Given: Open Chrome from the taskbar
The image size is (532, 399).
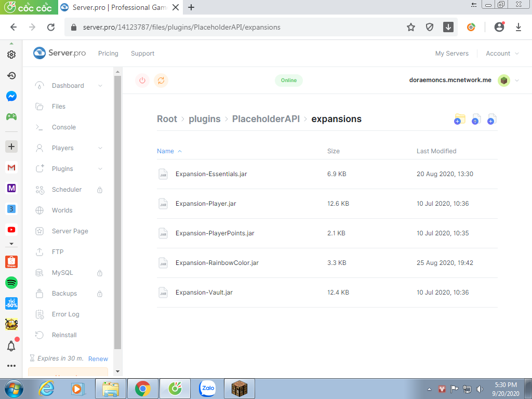Looking at the screenshot, I should click(143, 389).
